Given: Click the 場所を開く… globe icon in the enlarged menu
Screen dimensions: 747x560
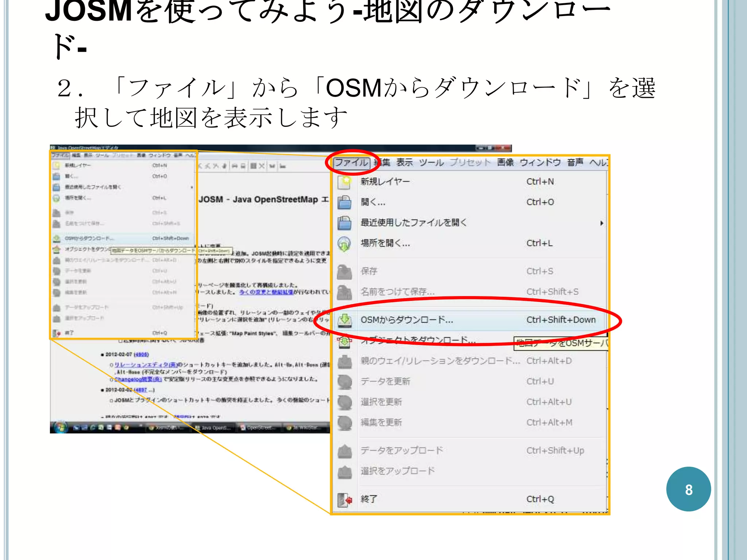Looking at the screenshot, I should click(344, 244).
